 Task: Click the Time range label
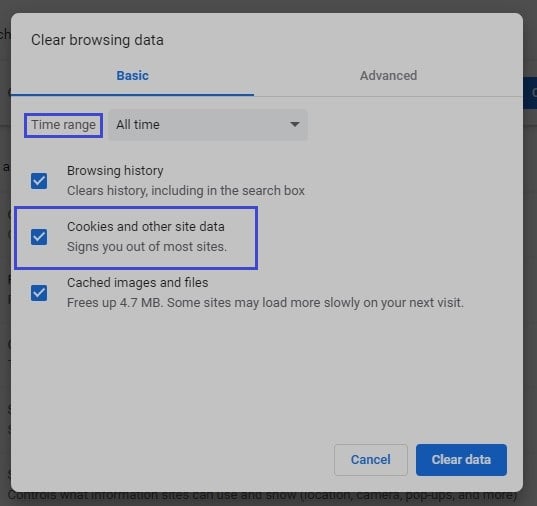click(63, 125)
